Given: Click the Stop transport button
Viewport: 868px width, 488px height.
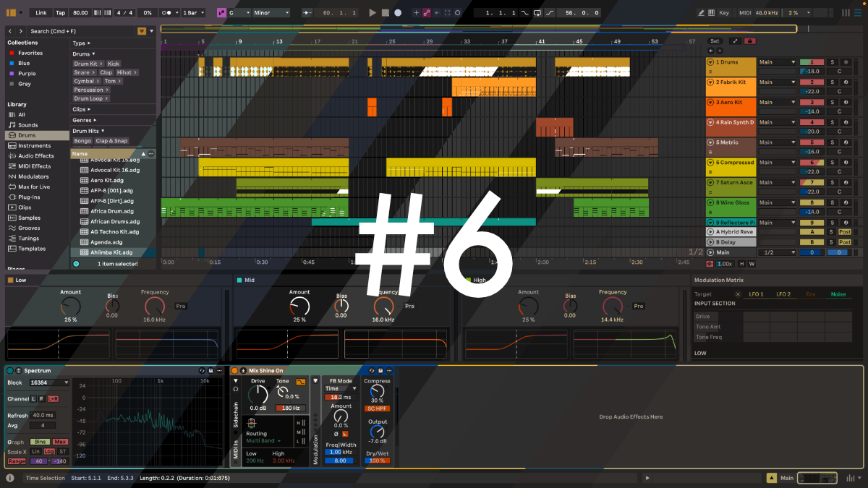Looking at the screenshot, I should tap(385, 13).
